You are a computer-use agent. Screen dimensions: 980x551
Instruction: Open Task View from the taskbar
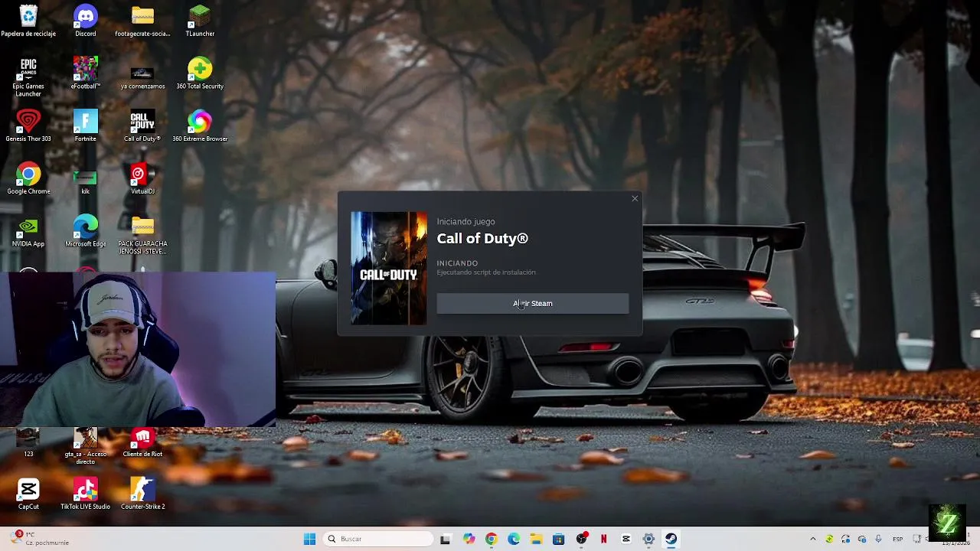(445, 539)
